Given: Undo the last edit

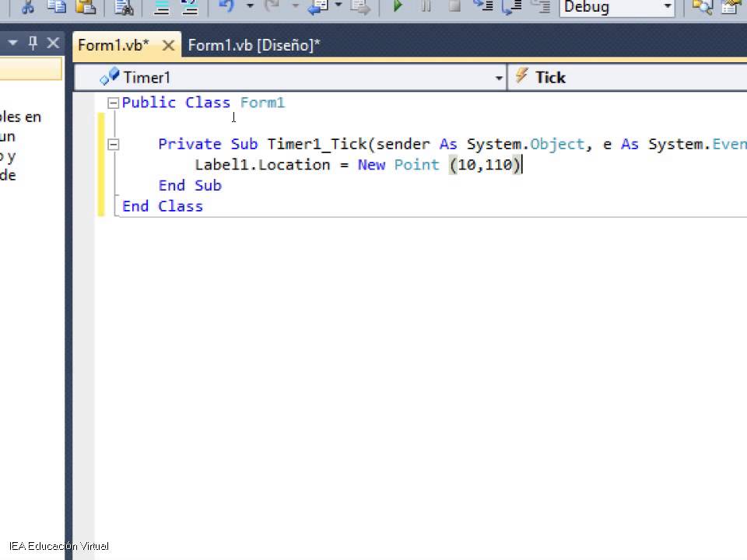Looking at the screenshot, I should 226,7.
